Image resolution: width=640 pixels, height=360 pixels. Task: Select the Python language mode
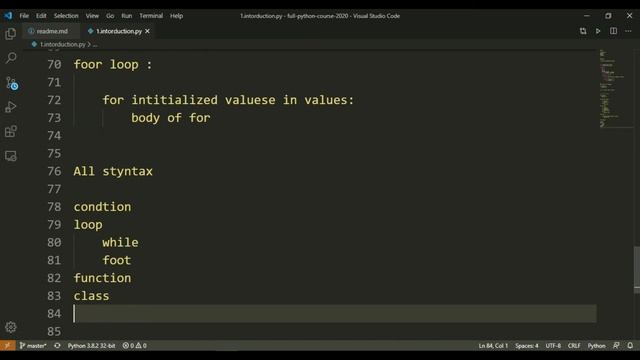click(596, 346)
